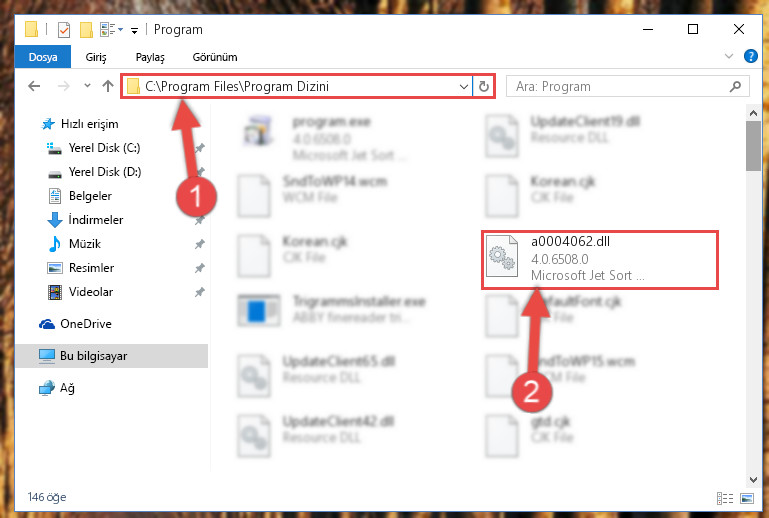
Task: Click the Ara: Program search field
Action: click(627, 86)
